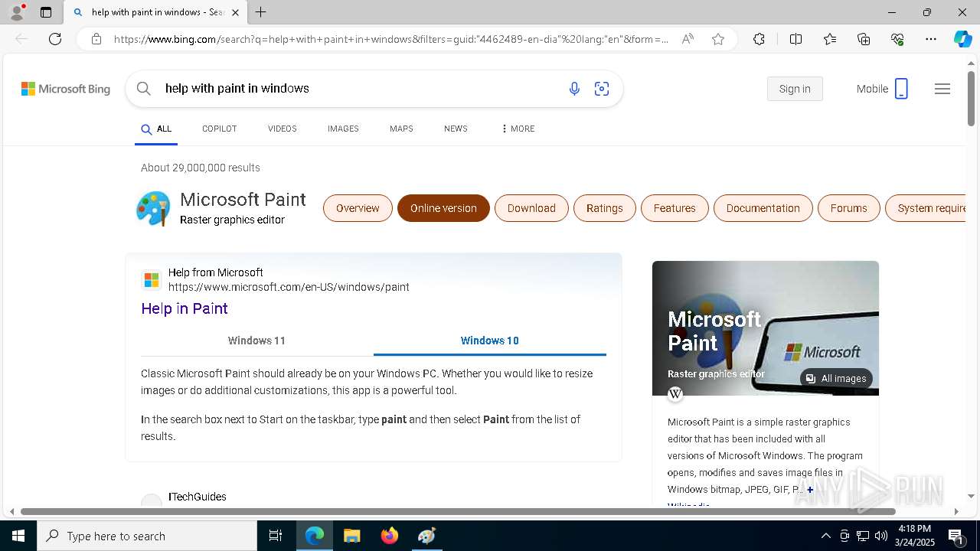This screenshot has height=551, width=980.
Task: Add this page to favorites star
Action: pyautogui.click(x=718, y=39)
